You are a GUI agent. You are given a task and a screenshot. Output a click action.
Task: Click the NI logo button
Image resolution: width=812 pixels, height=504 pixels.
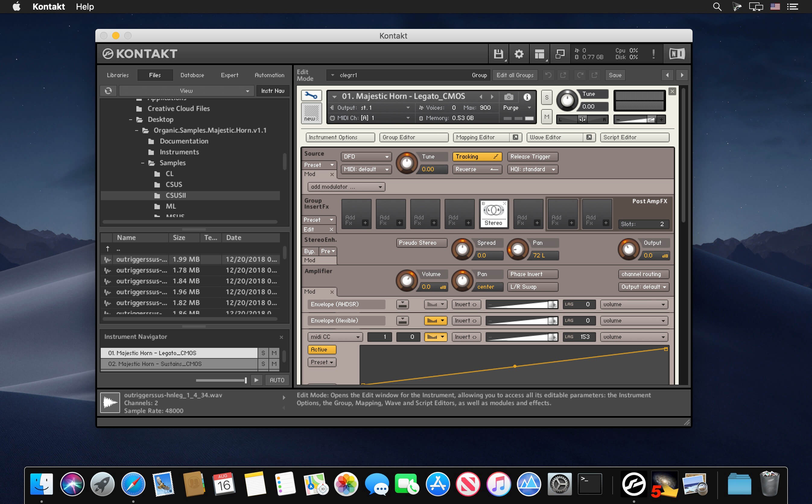click(677, 54)
